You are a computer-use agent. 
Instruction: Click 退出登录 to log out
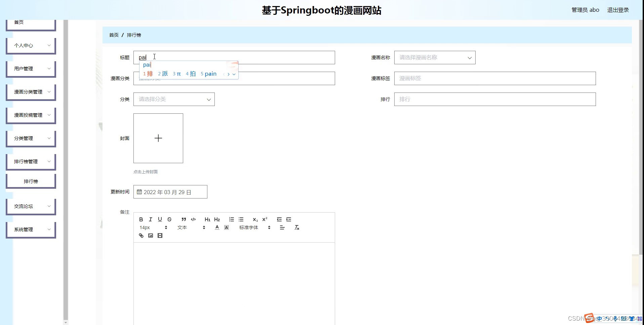(618, 10)
